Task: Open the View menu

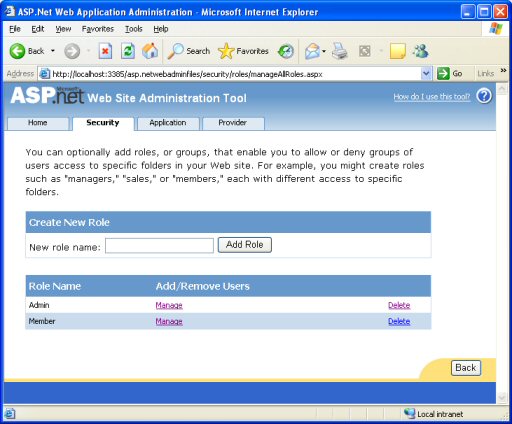Action: click(x=63, y=29)
